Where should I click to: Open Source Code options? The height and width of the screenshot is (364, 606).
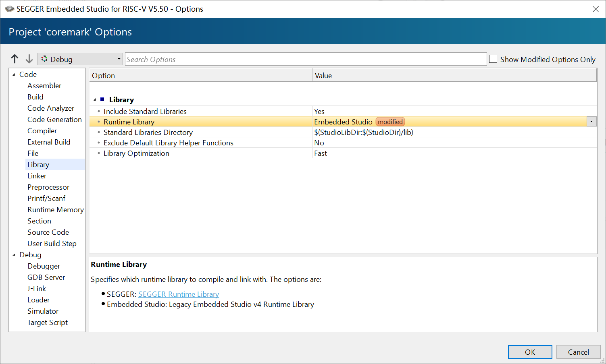click(x=48, y=232)
